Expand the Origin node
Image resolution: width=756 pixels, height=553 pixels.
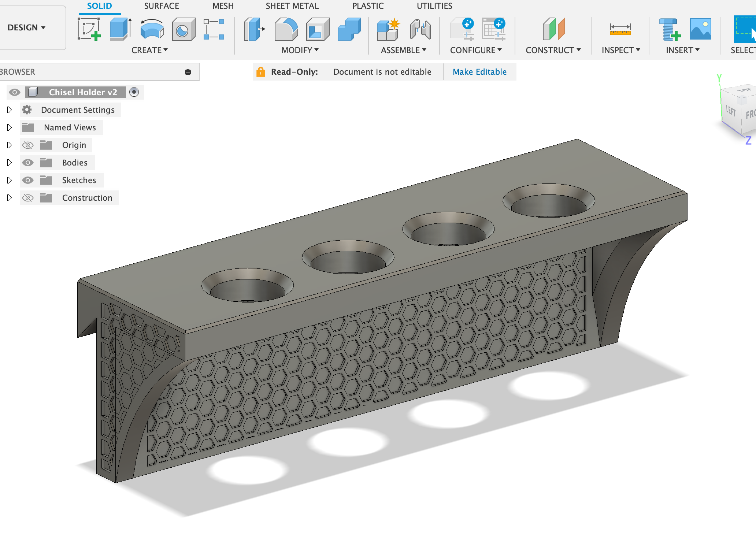[x=10, y=145]
